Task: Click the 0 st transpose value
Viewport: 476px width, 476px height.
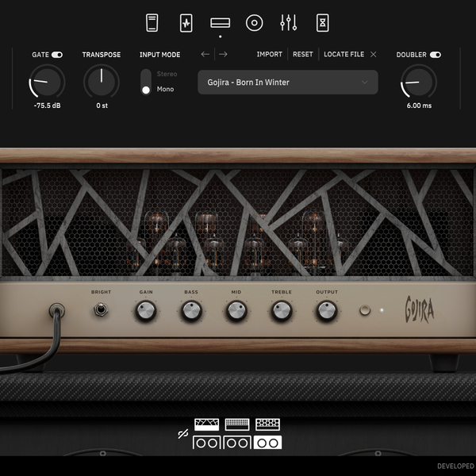Action: click(102, 106)
